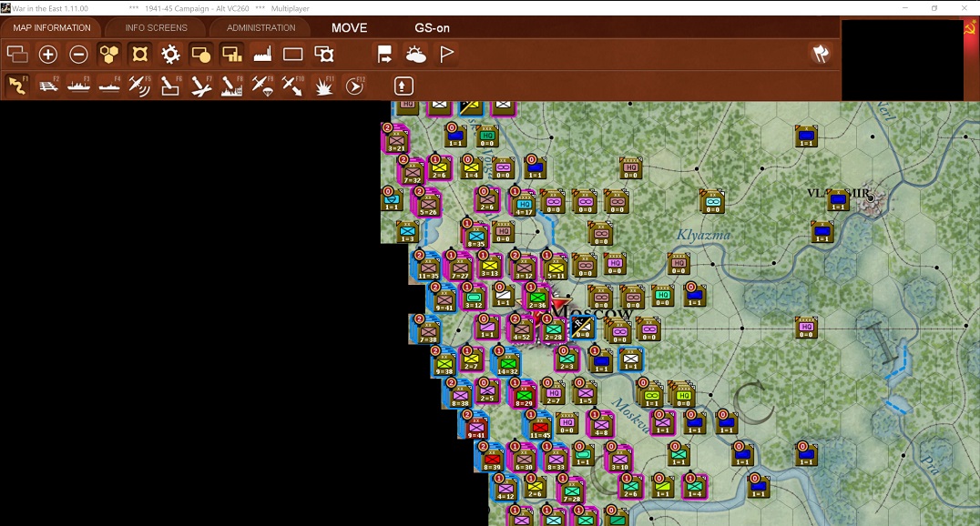
Task: Select the 8=35 cyan unit counter
Action: point(475,236)
